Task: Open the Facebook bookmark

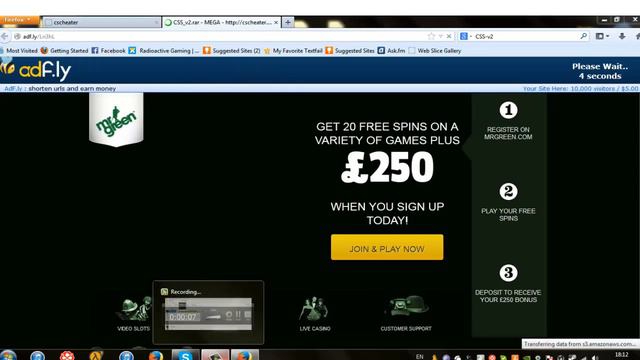Action: coord(109,51)
